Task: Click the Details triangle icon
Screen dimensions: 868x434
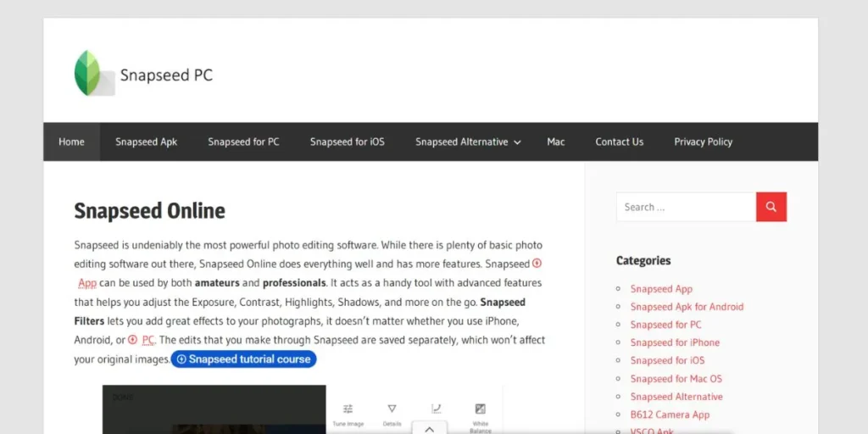Action: click(392, 409)
